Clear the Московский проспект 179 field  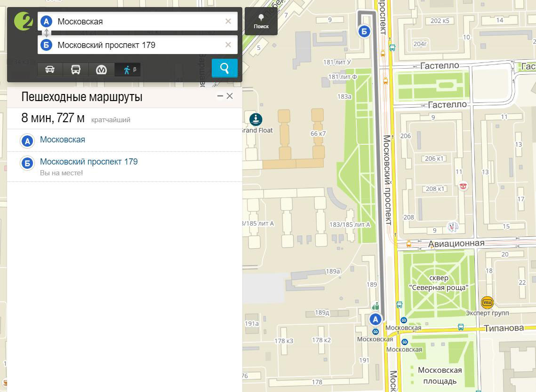coord(228,45)
